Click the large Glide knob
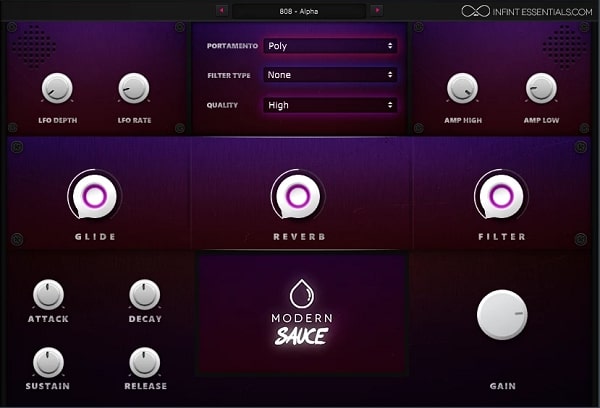Viewport: 600px width, 408px height. click(x=95, y=196)
